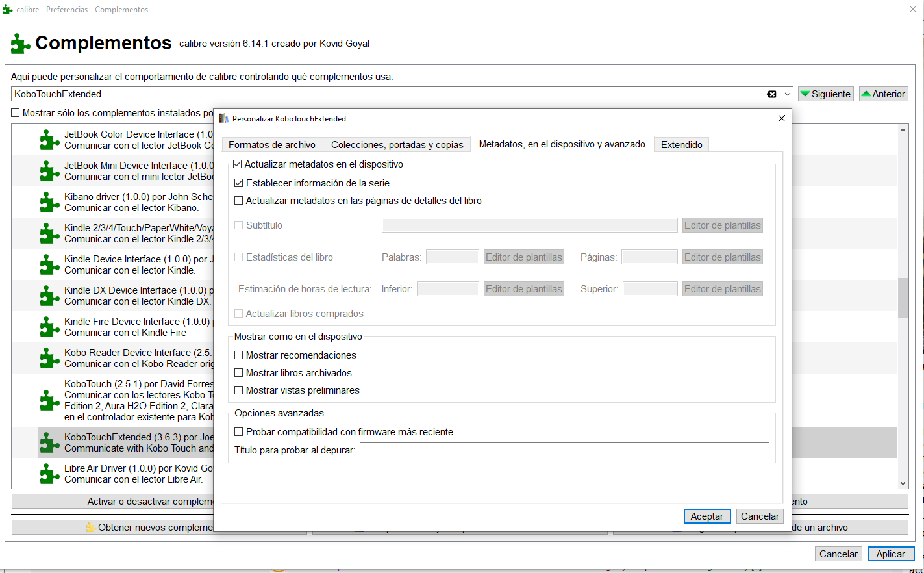This screenshot has height=573, width=924.
Task: Click the plugin list scrollbar up arrow
Action: point(903,130)
